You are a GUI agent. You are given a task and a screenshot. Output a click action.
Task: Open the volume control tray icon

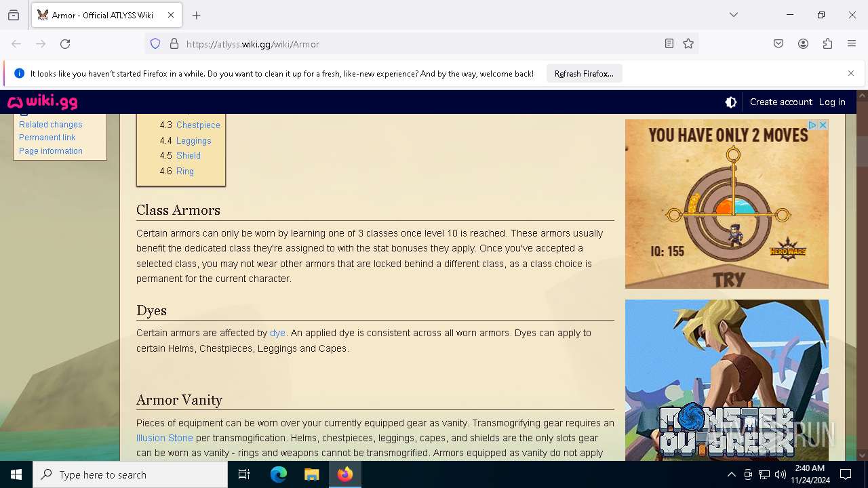[x=781, y=474]
